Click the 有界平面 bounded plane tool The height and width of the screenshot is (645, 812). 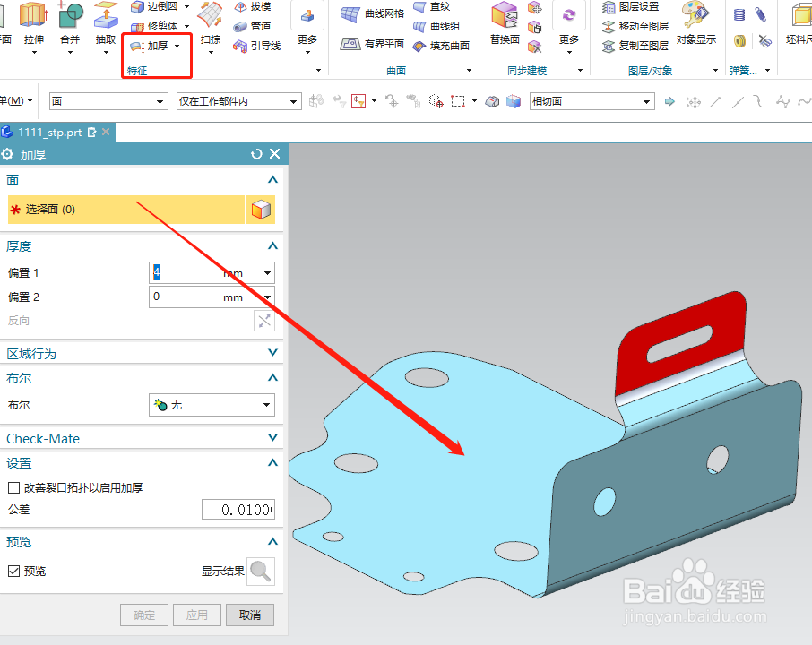click(x=372, y=44)
